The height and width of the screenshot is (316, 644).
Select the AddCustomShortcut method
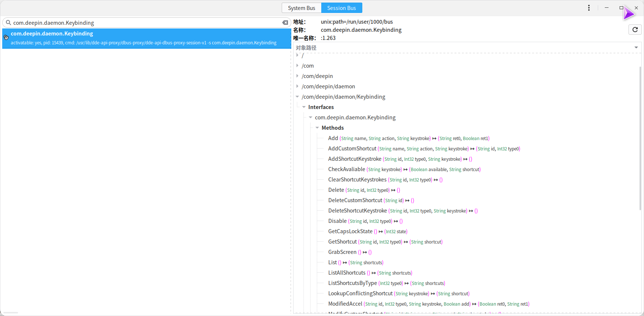[424, 149]
